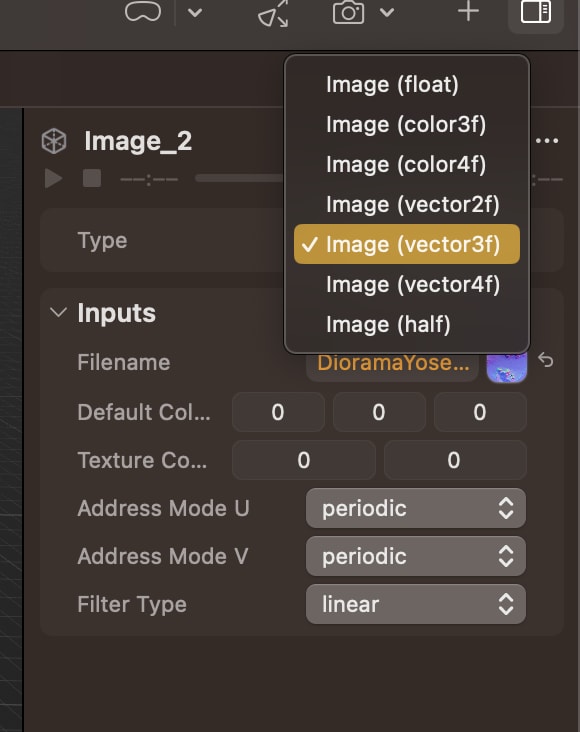Open the three-dot more options menu

(547, 141)
